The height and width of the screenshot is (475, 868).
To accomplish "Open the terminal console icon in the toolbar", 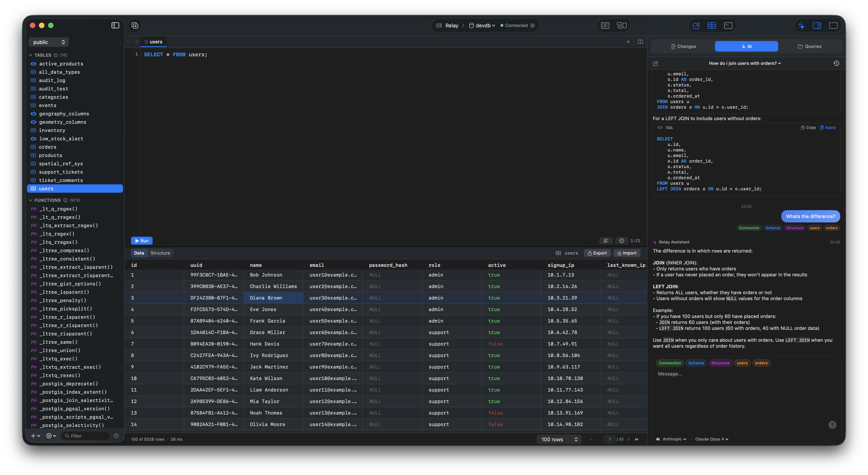I will click(x=728, y=25).
